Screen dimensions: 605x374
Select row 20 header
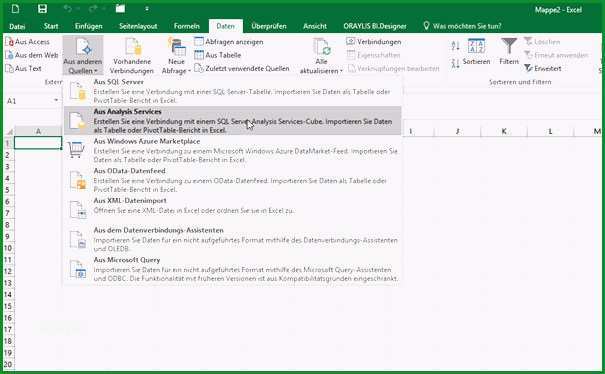pos(8,364)
